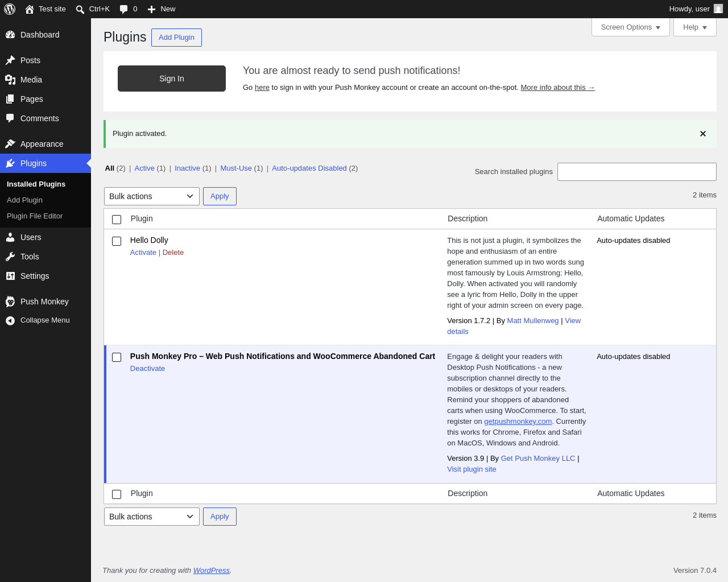
Task: Open the Installed Plugins submenu item
Action: 36,184
